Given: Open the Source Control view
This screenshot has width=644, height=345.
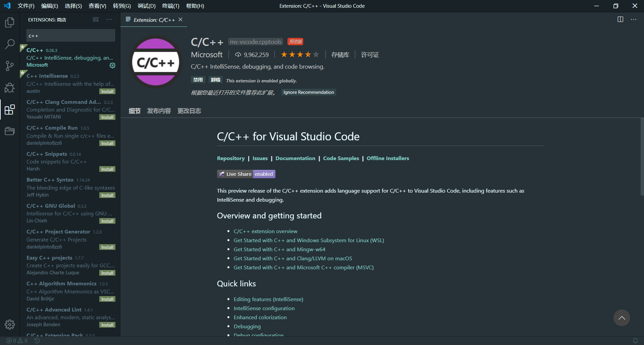Looking at the screenshot, I should click(10, 66).
